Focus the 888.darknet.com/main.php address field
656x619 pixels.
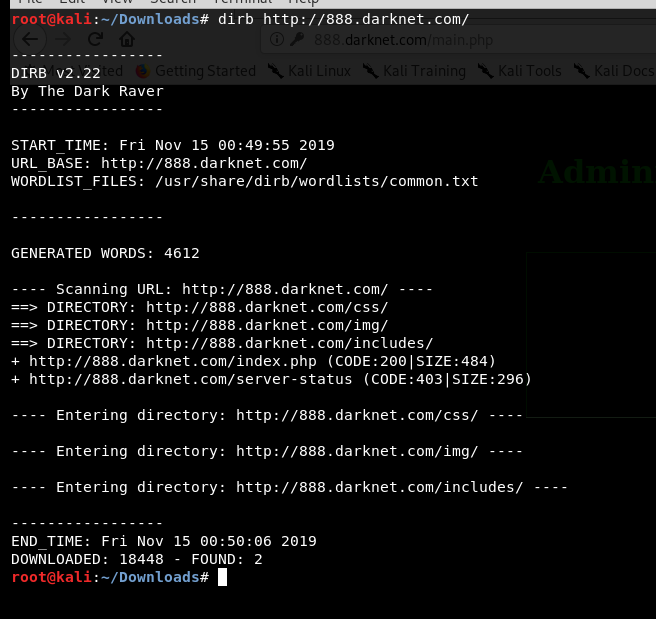click(x=458, y=39)
